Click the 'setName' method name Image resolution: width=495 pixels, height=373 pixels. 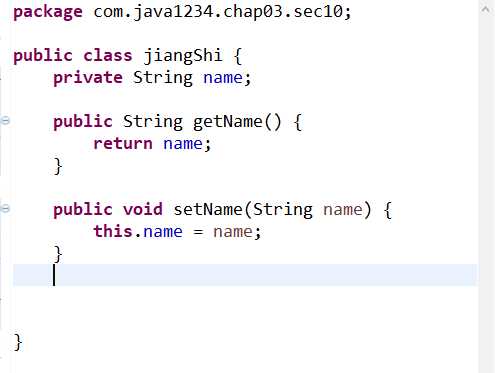pyautogui.click(x=208, y=209)
